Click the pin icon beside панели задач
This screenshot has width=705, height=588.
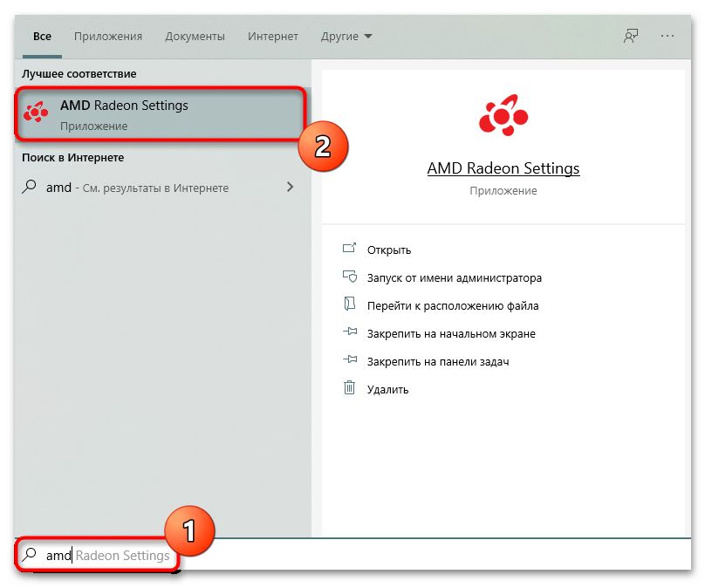[x=350, y=359]
